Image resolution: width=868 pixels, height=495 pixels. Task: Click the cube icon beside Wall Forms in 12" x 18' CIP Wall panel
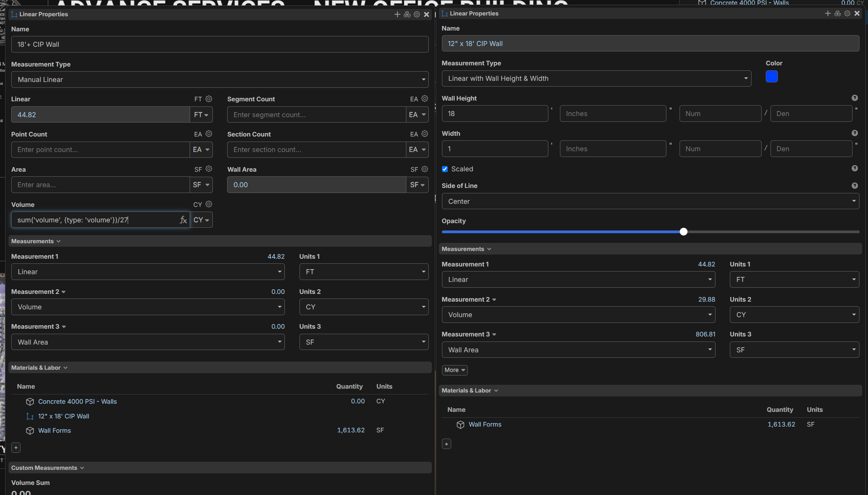pyautogui.click(x=461, y=425)
